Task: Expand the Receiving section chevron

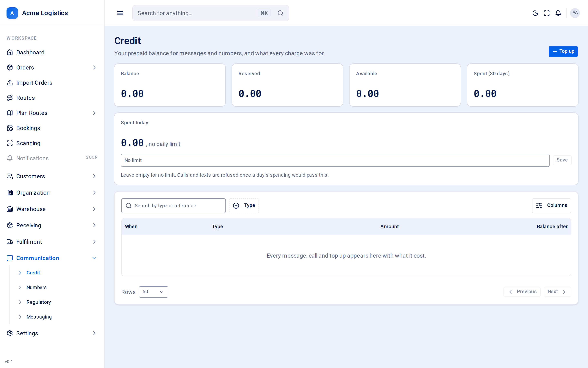Action: (x=94, y=225)
